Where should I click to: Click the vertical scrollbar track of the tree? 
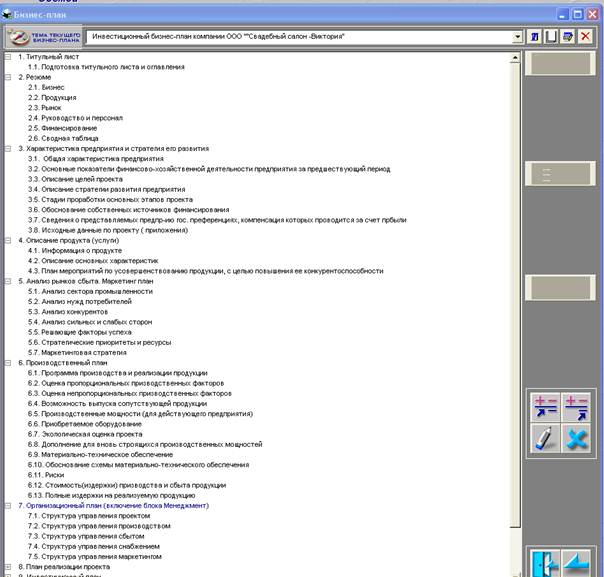tap(515, 551)
